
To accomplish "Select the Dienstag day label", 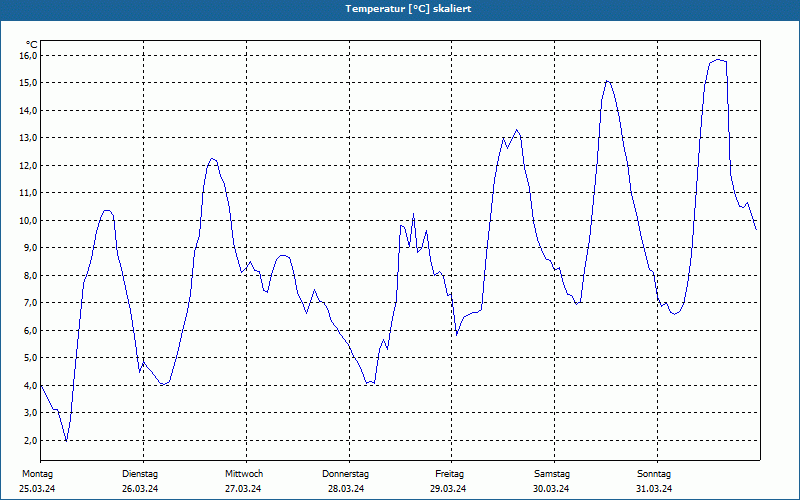I will click(x=140, y=474).
